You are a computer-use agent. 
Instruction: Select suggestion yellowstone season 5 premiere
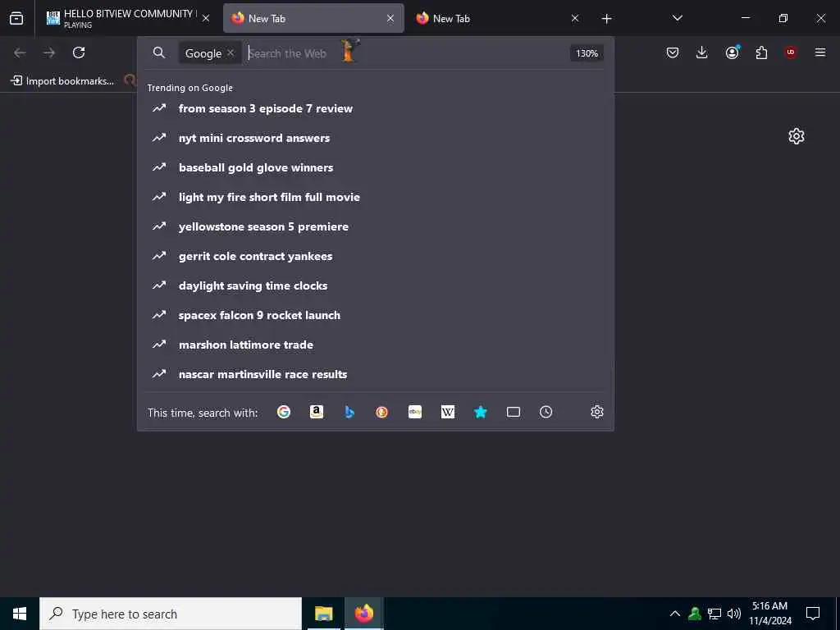pos(375,226)
